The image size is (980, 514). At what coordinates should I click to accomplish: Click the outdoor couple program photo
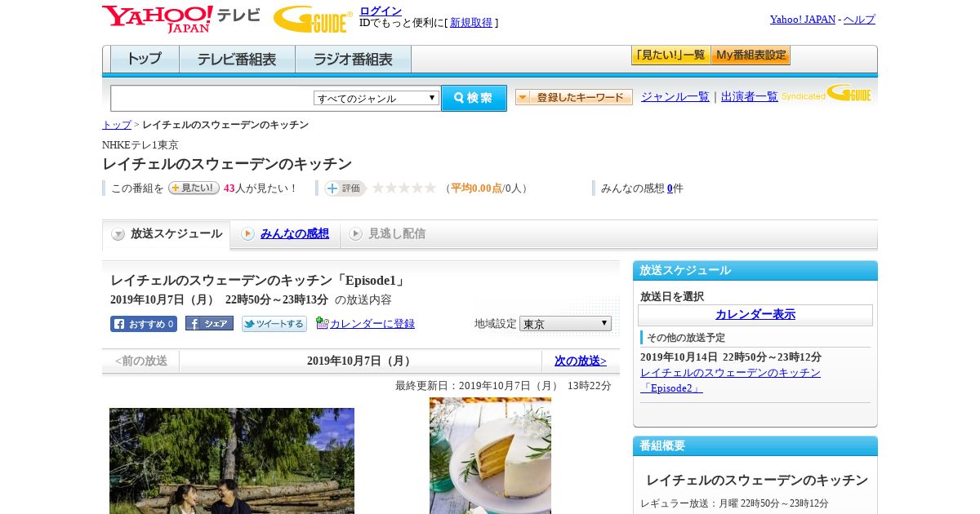pos(232,461)
